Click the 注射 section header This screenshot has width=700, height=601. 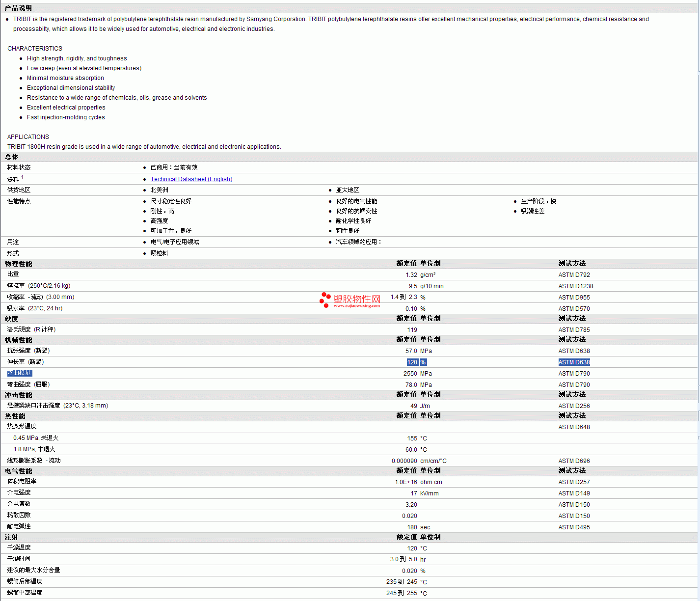pyautogui.click(x=12, y=537)
